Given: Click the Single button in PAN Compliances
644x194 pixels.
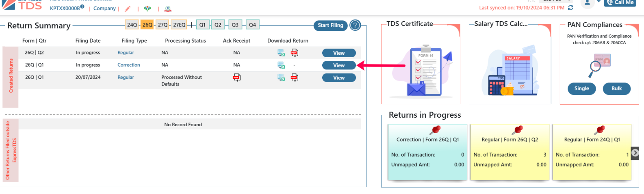Looking at the screenshot, I should tap(581, 88).
